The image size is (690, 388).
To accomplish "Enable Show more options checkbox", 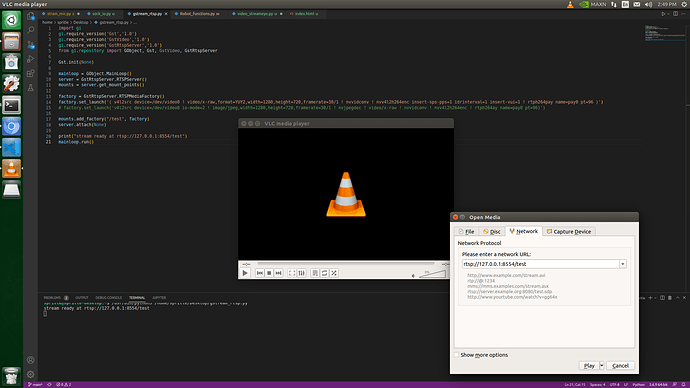I will coord(457,355).
